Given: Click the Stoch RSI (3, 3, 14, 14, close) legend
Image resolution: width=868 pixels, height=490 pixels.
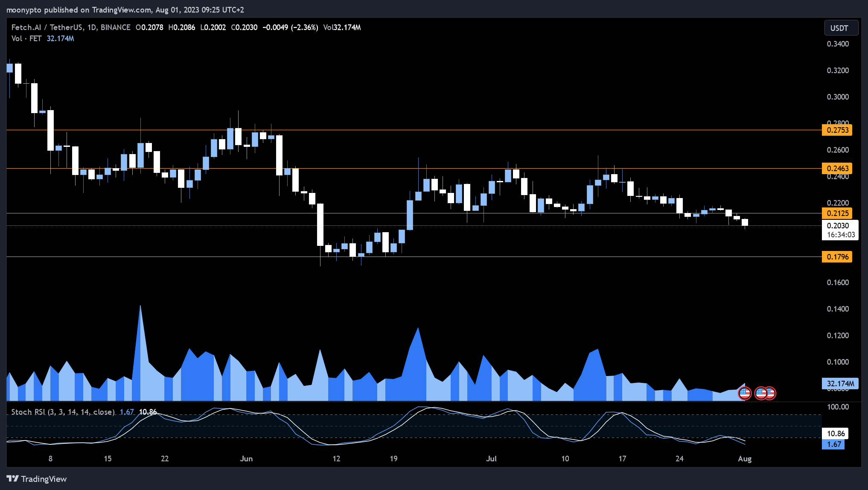Looking at the screenshot, I should coord(63,412).
